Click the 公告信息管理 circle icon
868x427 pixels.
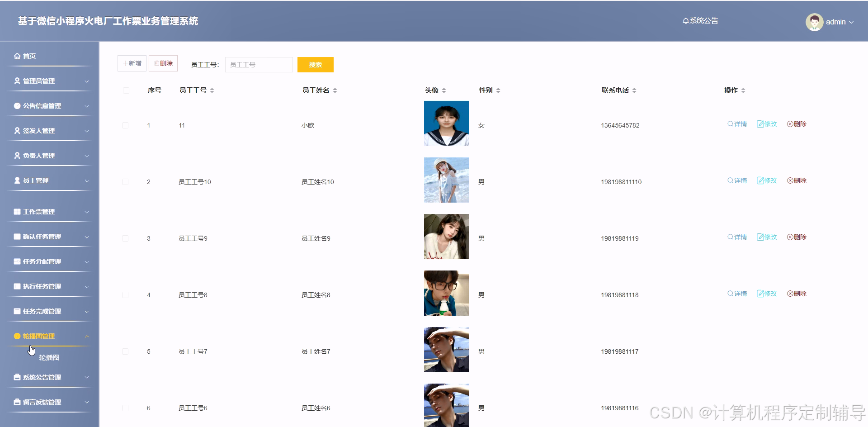click(17, 106)
